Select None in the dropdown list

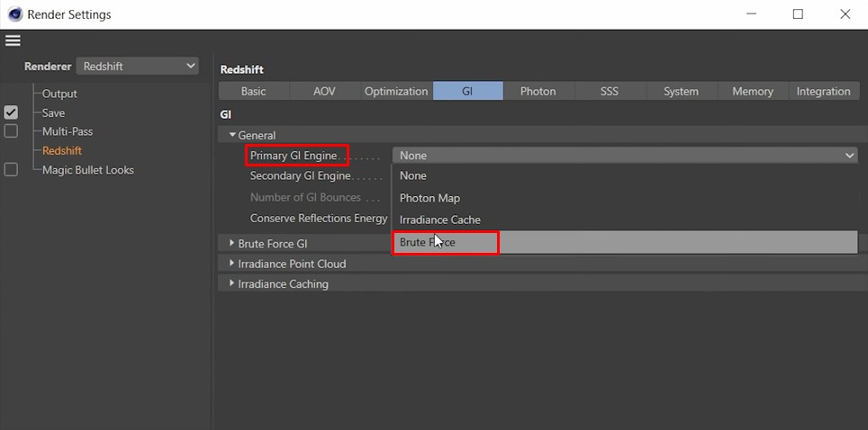click(413, 175)
